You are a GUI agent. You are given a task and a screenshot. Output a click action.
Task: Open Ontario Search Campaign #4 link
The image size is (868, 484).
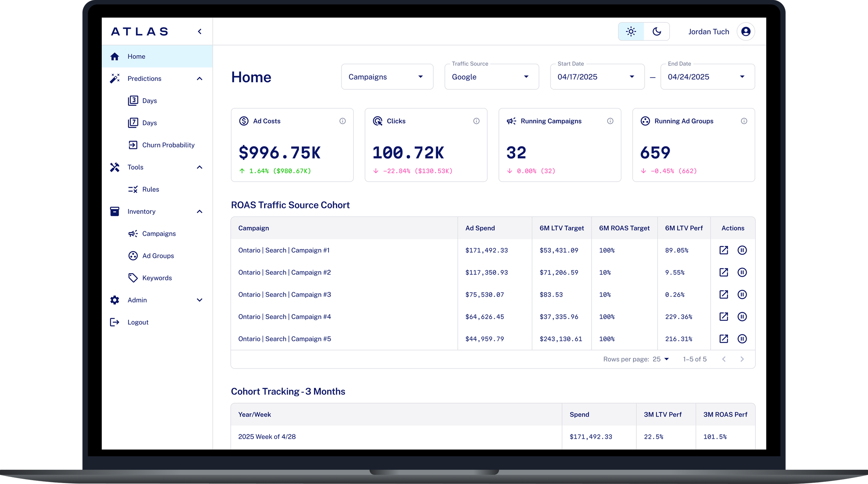[x=284, y=317]
